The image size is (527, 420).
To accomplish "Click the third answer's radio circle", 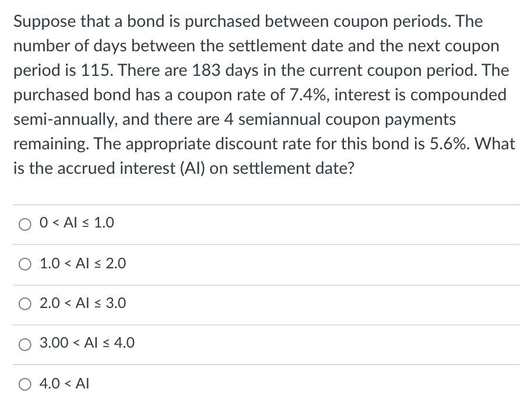I will (24, 303).
